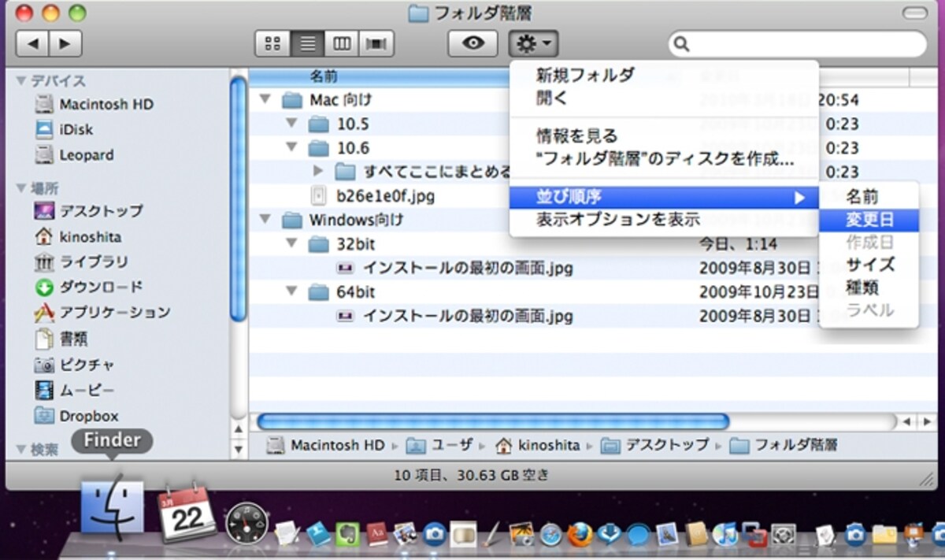Open Firefox from the Dock

579,534
